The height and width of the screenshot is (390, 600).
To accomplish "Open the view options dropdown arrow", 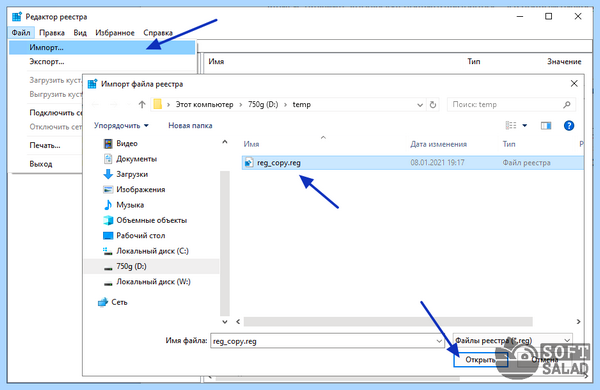I will (x=525, y=126).
